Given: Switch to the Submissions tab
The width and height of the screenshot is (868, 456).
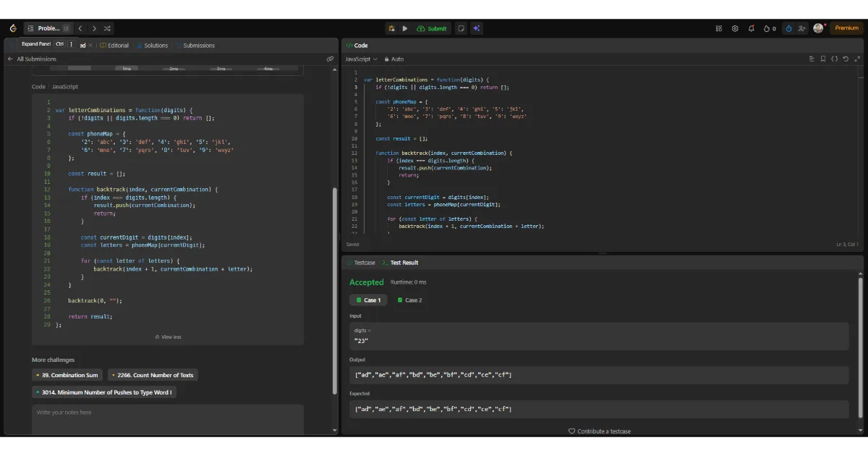Looking at the screenshot, I should 195,45.
